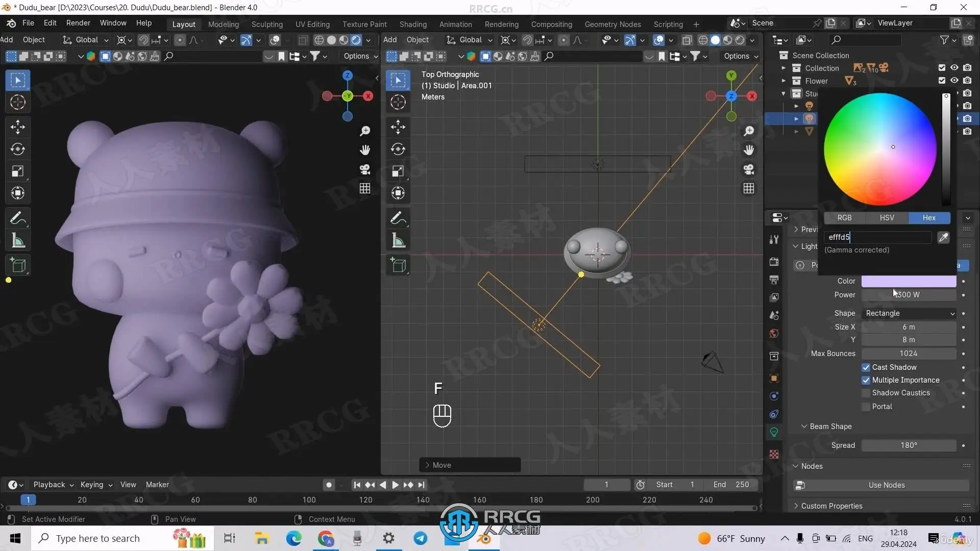Enable the Portal checkbox
Screen dimensions: 980x551
[x=866, y=407]
